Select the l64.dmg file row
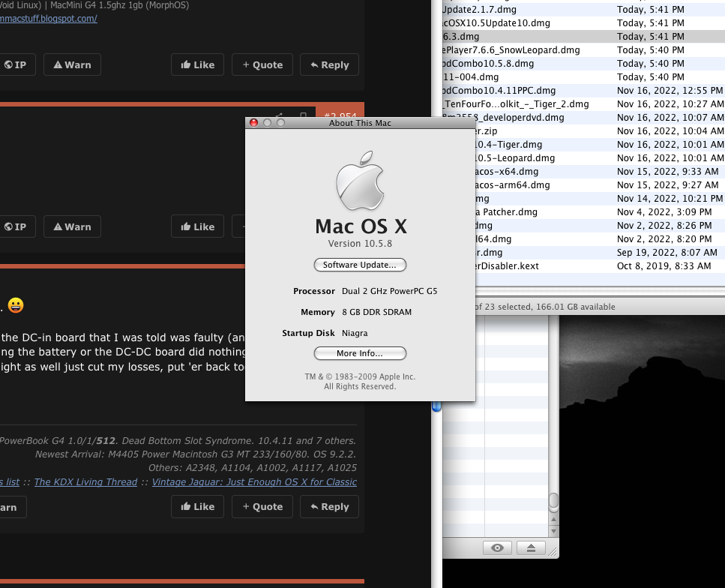The image size is (725, 588). click(600, 238)
